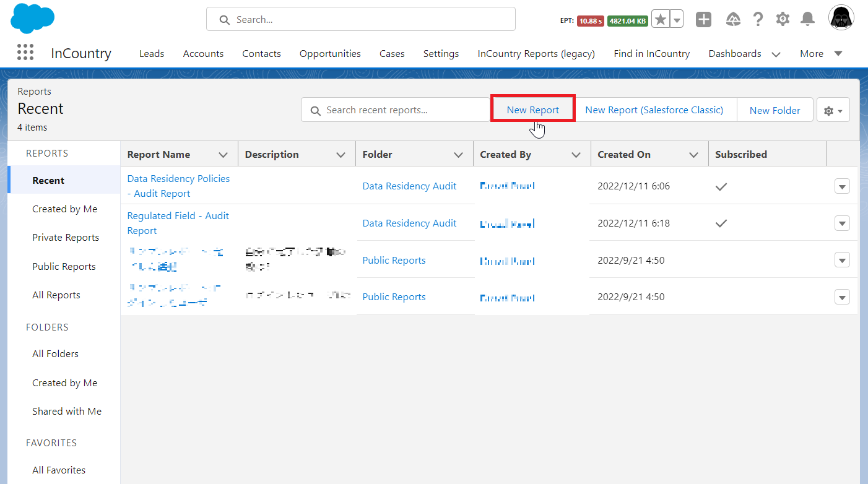The width and height of the screenshot is (868, 484).
Task: Open row actions for Regulated Field report
Action: [842, 223]
